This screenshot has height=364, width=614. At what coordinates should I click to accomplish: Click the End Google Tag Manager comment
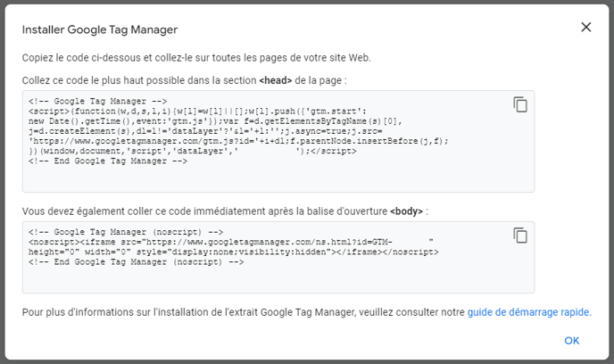pos(107,161)
